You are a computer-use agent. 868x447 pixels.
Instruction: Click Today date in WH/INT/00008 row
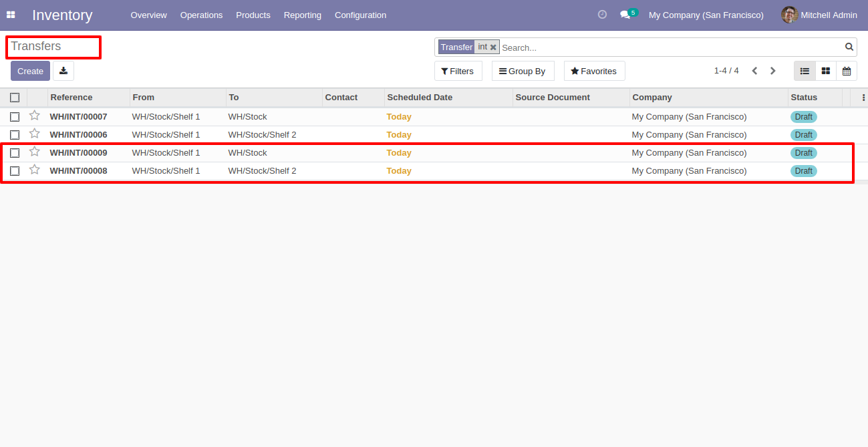click(399, 171)
